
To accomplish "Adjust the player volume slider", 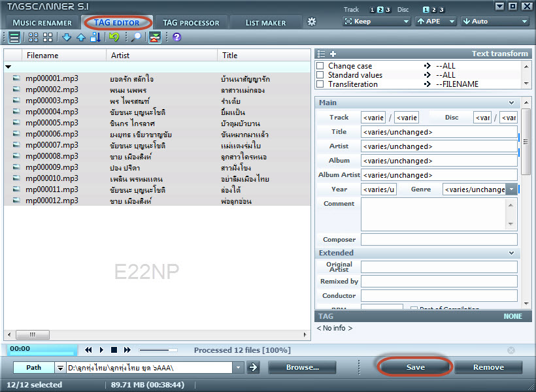I will (x=158, y=350).
